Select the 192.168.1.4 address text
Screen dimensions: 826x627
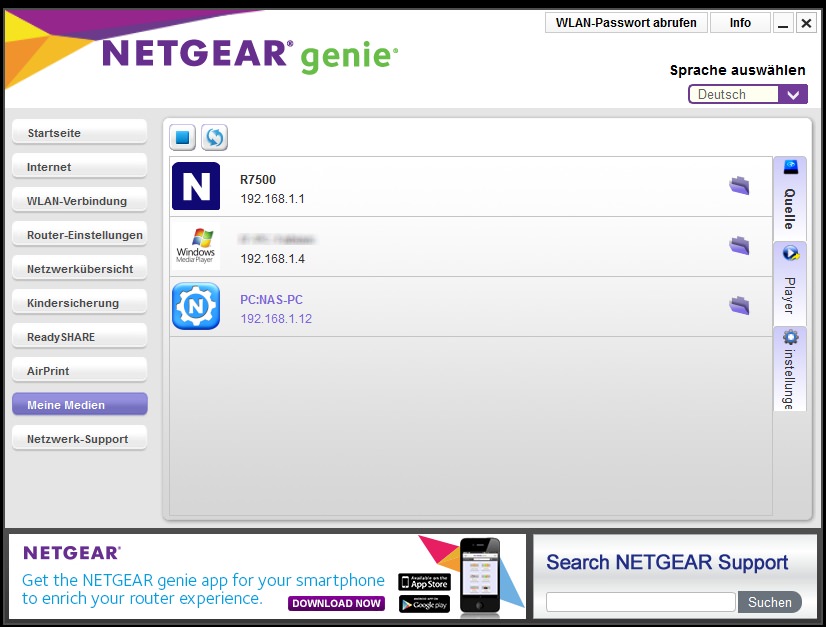[272, 259]
